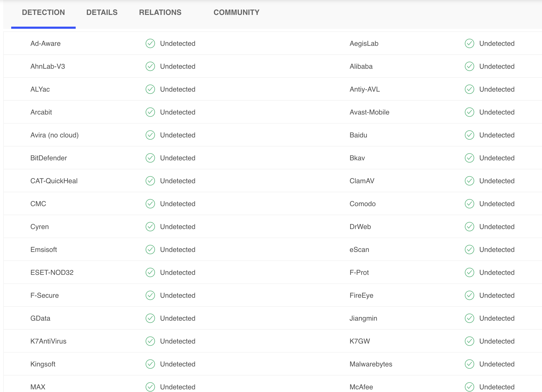Select the Alibaba engine name
The image size is (542, 392).
tap(361, 66)
